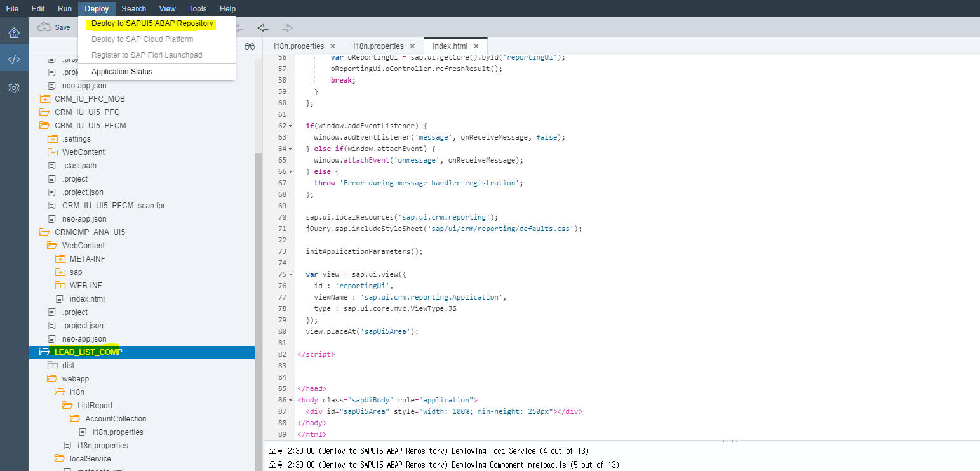
Task: Fold code at line 62
Action: click(291, 126)
